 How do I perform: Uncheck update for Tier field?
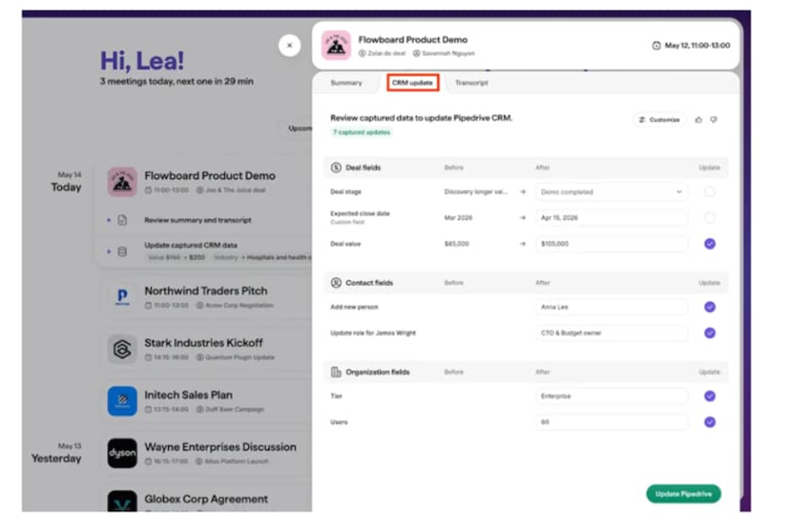(x=710, y=396)
